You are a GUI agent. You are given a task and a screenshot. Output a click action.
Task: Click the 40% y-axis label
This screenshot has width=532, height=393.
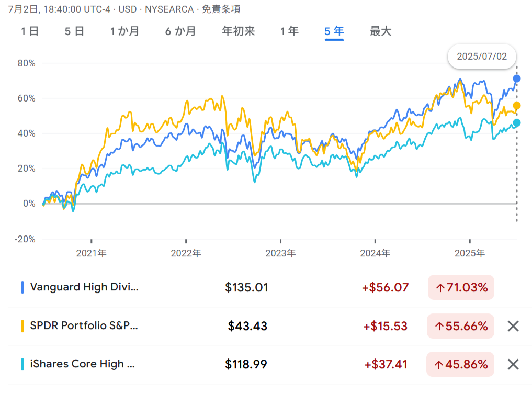[27, 133]
